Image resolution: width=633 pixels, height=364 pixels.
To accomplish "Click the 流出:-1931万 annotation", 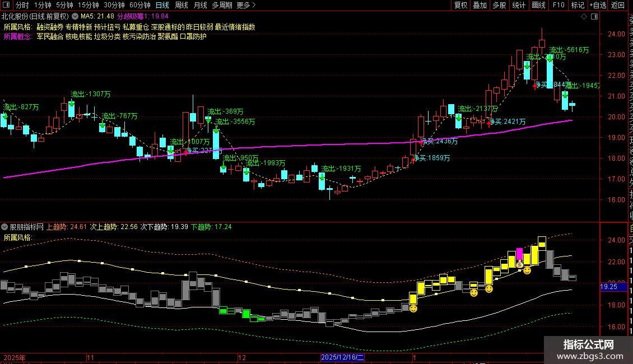I will [x=341, y=169].
